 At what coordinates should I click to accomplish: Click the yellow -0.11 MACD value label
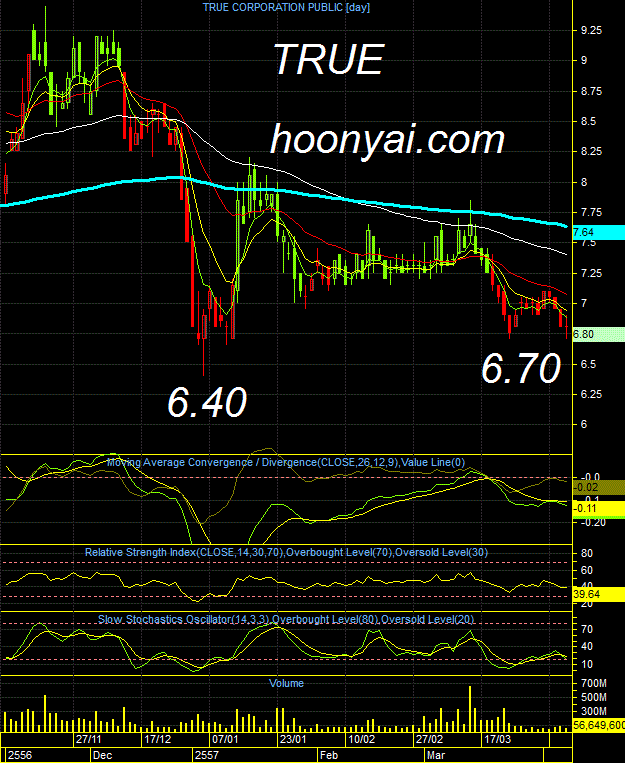tap(598, 509)
